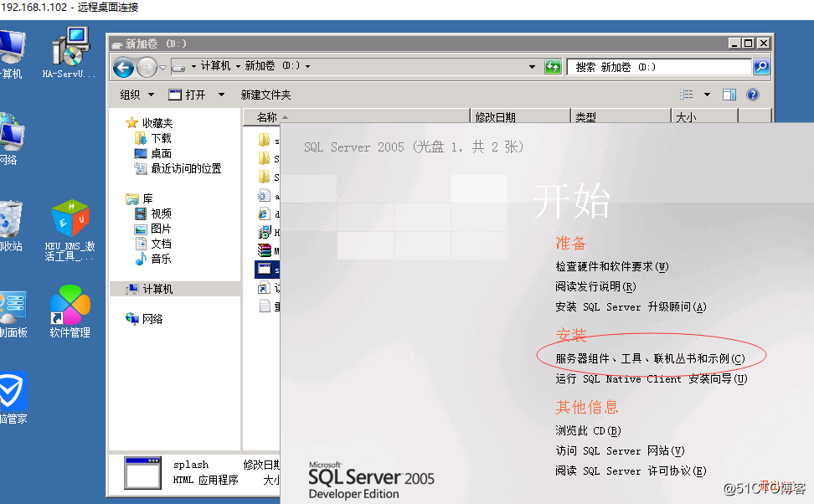The height and width of the screenshot is (504, 814).
Task: Open address bar history dropdown
Action: 532,66
